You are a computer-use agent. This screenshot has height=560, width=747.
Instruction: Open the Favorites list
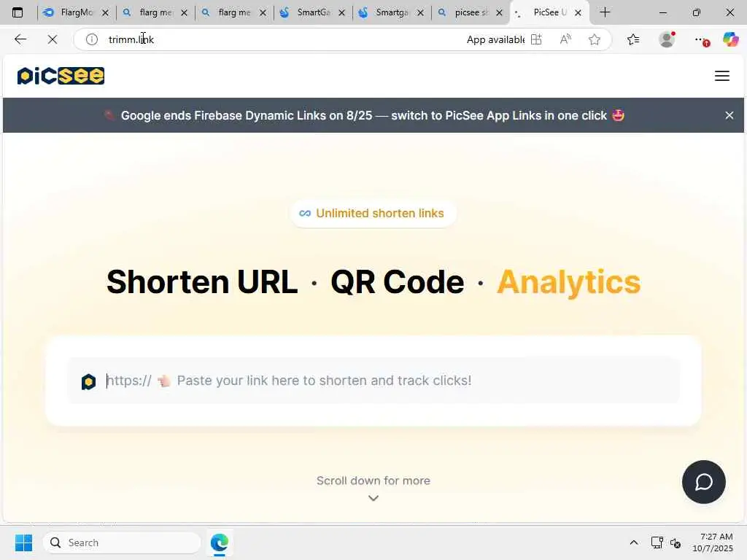(633, 39)
